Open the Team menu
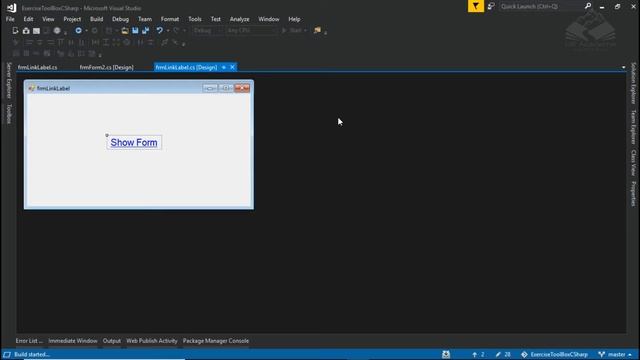The image size is (640, 360). coord(144,19)
